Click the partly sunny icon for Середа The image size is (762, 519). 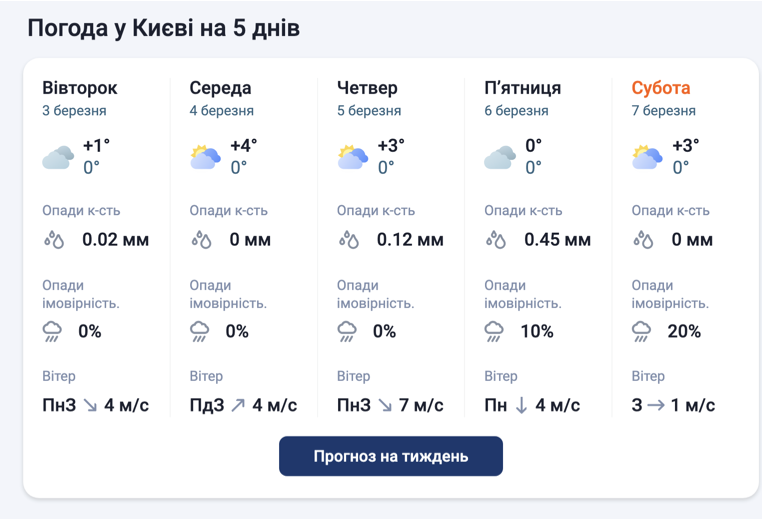point(205,157)
